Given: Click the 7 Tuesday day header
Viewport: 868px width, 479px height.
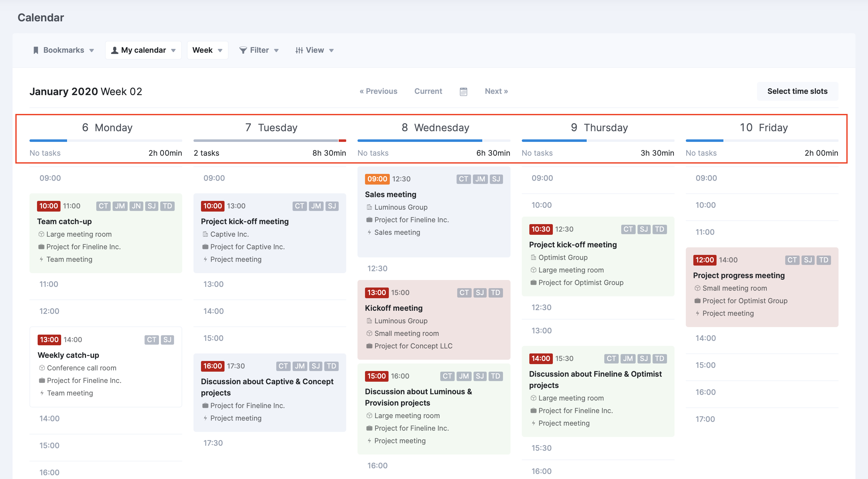Looking at the screenshot, I should [271, 127].
